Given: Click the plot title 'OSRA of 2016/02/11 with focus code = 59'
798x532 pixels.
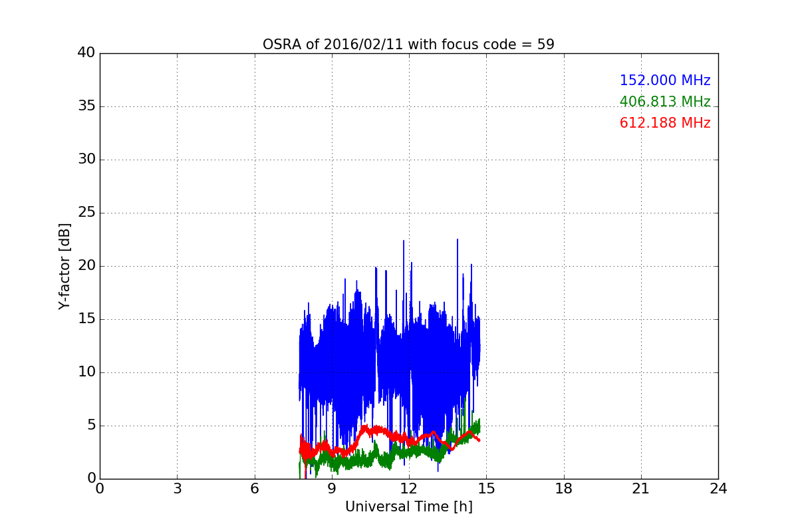Looking at the screenshot, I should pyautogui.click(x=408, y=45).
